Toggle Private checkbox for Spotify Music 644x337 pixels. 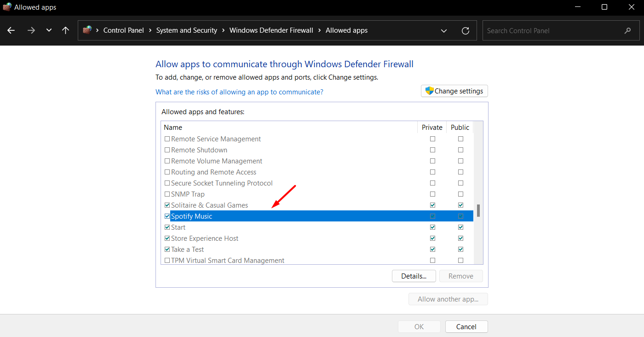[432, 216]
